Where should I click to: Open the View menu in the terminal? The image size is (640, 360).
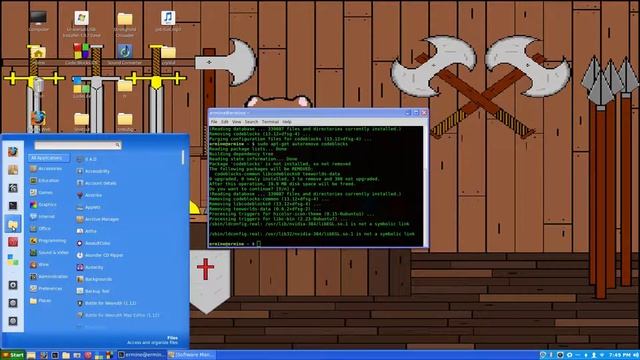tap(237, 122)
